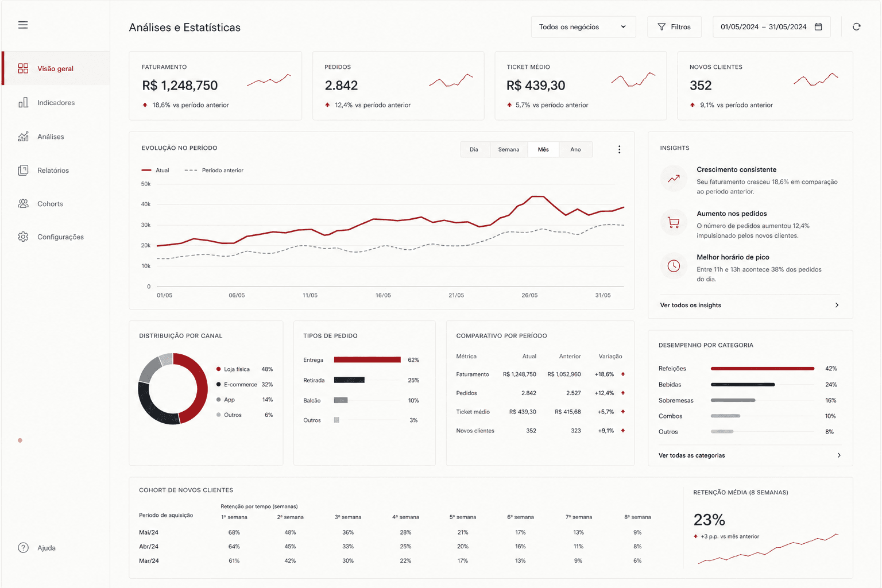
Task: Click the funnel icon on Filtros
Action: coord(661,27)
